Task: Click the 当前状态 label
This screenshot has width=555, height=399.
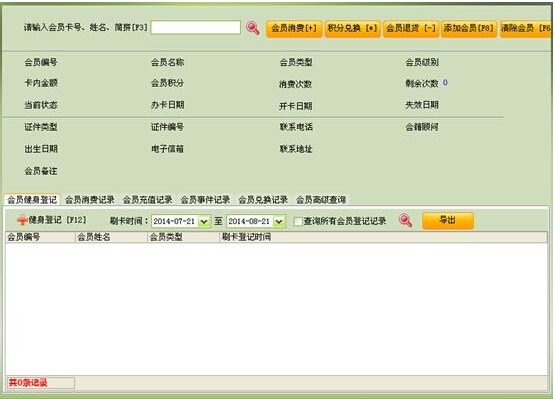Action: pyautogui.click(x=41, y=105)
